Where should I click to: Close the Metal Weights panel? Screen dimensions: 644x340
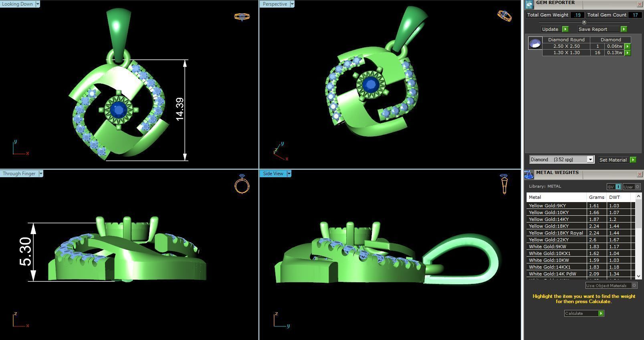pos(640,174)
